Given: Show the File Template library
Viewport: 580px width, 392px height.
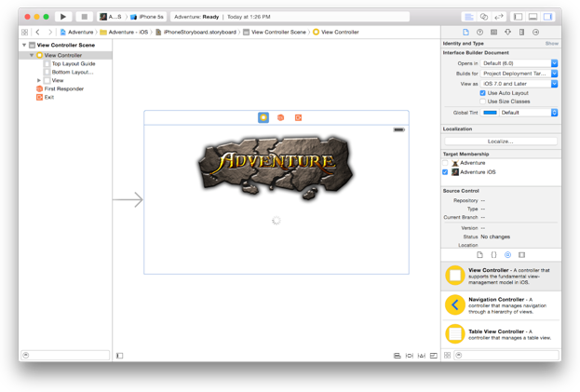Looking at the screenshot, I should (x=479, y=255).
